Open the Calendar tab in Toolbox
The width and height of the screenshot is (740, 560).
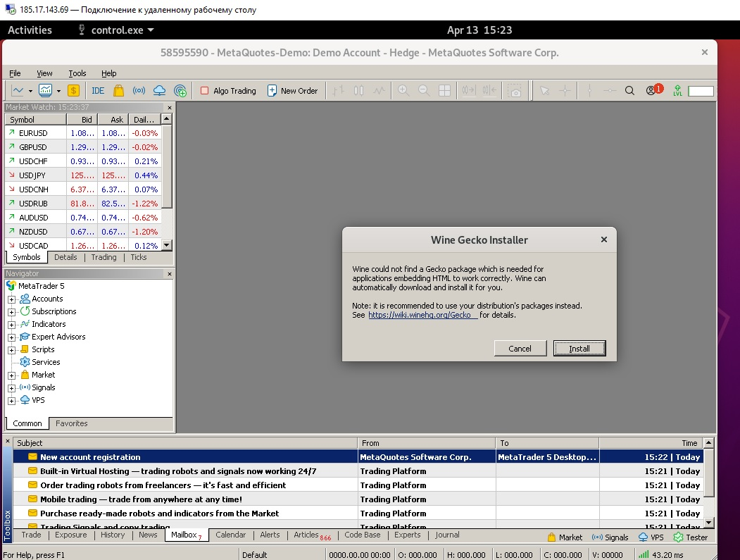pyautogui.click(x=230, y=535)
